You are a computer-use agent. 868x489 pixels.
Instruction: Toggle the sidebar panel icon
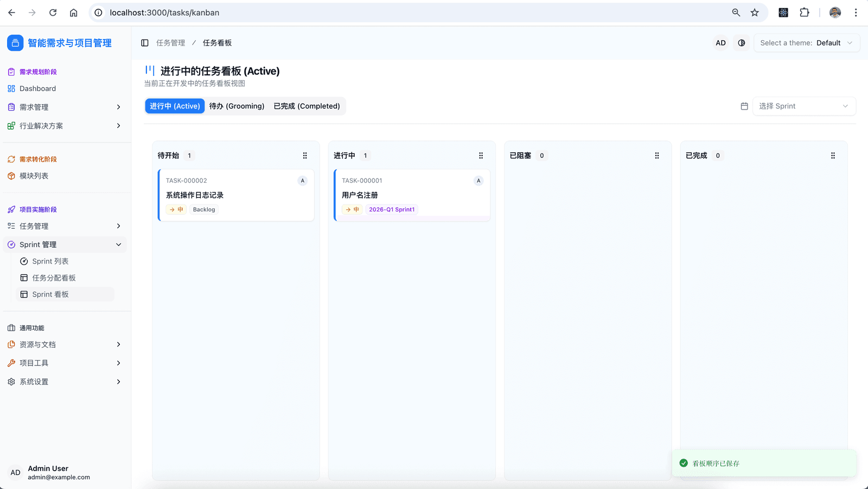coord(145,43)
